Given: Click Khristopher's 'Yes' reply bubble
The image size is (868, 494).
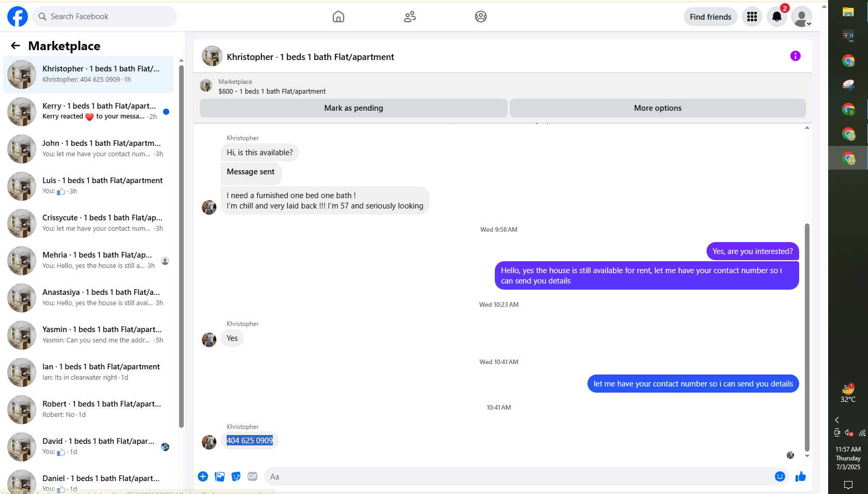Looking at the screenshot, I should 232,338.
